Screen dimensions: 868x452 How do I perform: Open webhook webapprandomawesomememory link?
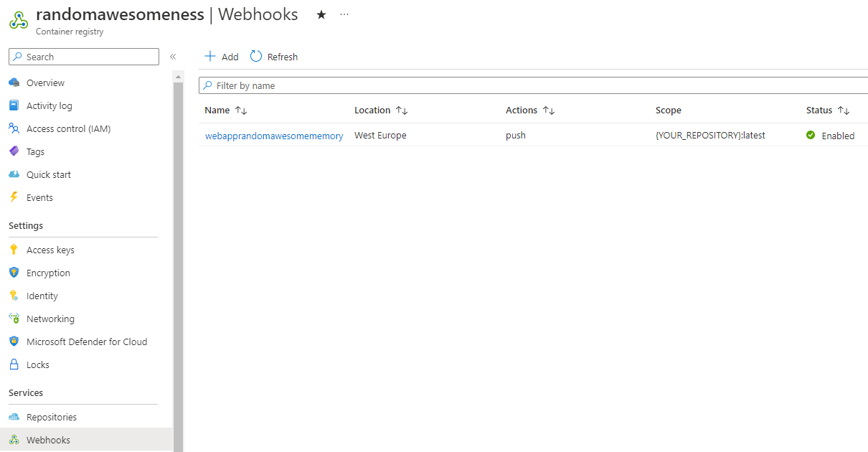point(274,135)
